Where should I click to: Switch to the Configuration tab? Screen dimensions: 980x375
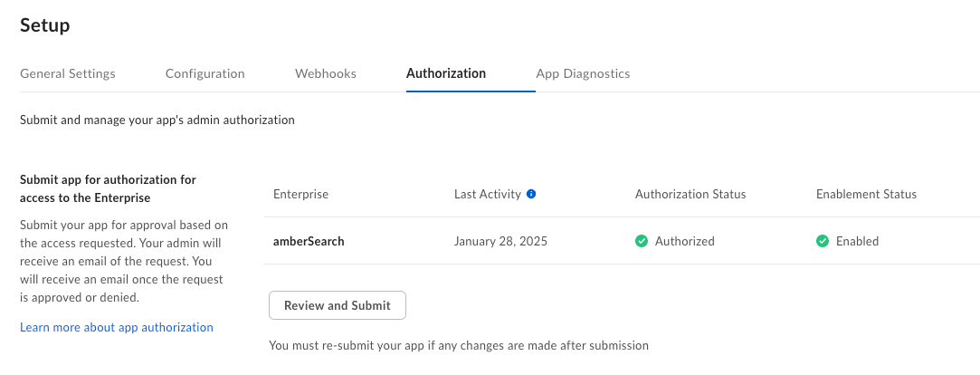(x=205, y=73)
